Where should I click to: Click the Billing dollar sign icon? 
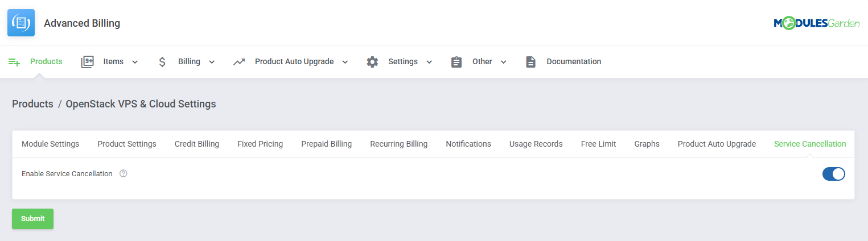pyautogui.click(x=162, y=62)
